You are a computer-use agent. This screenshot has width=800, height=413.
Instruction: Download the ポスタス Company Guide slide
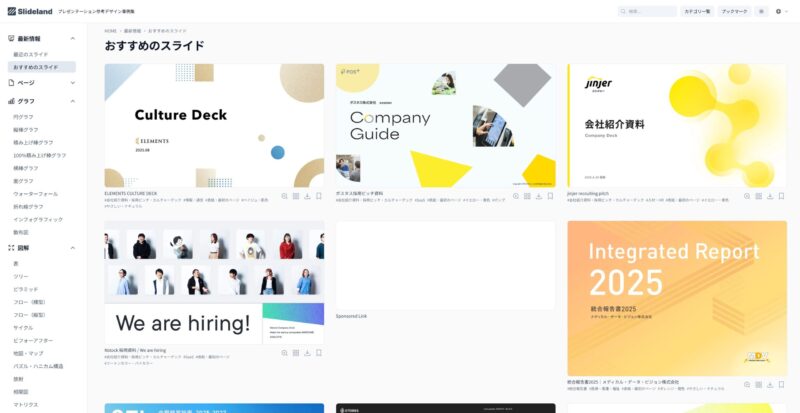pyautogui.click(x=539, y=196)
